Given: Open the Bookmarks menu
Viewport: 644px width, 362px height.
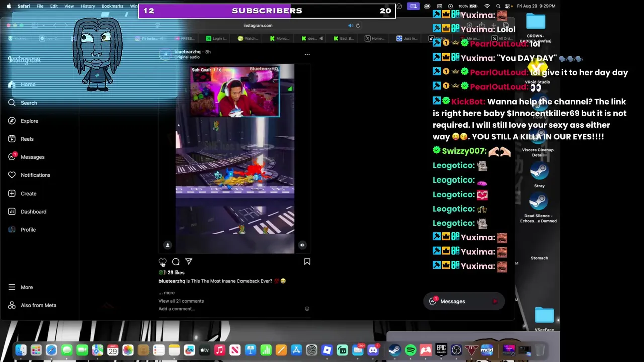Looking at the screenshot, I should point(112,6).
